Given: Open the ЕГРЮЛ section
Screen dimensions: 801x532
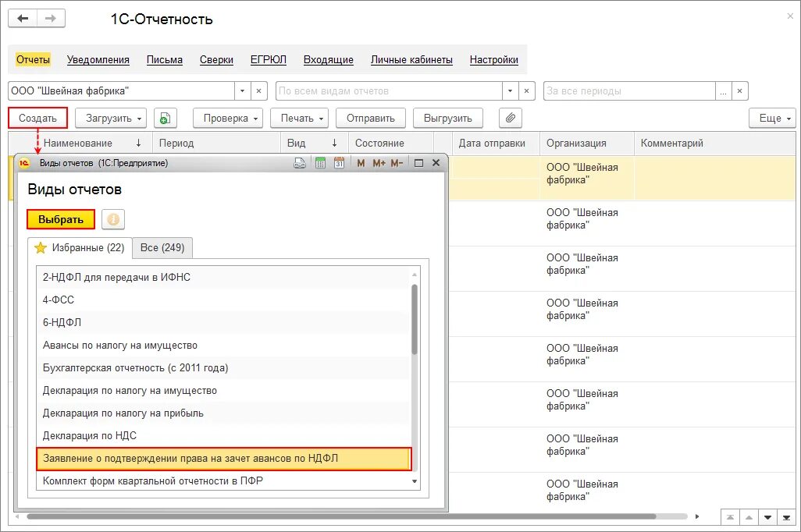Looking at the screenshot, I should pyautogui.click(x=269, y=60).
